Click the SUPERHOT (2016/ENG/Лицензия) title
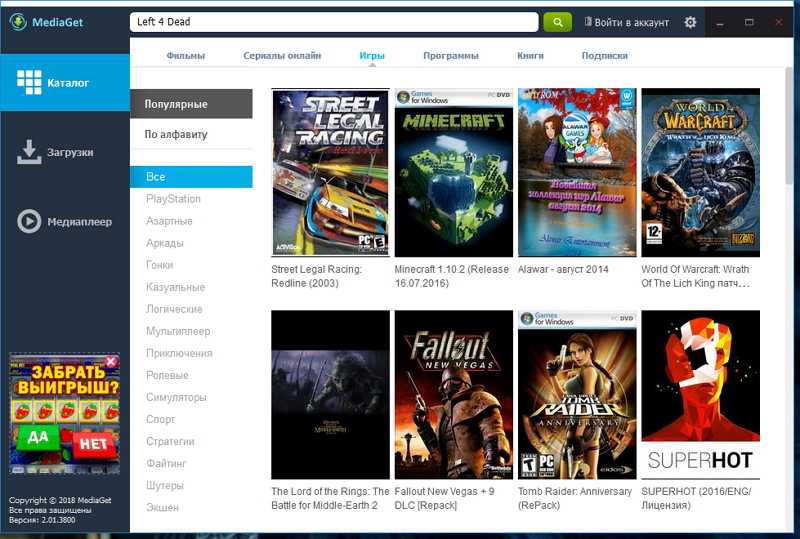The height and width of the screenshot is (539, 800). (x=696, y=498)
